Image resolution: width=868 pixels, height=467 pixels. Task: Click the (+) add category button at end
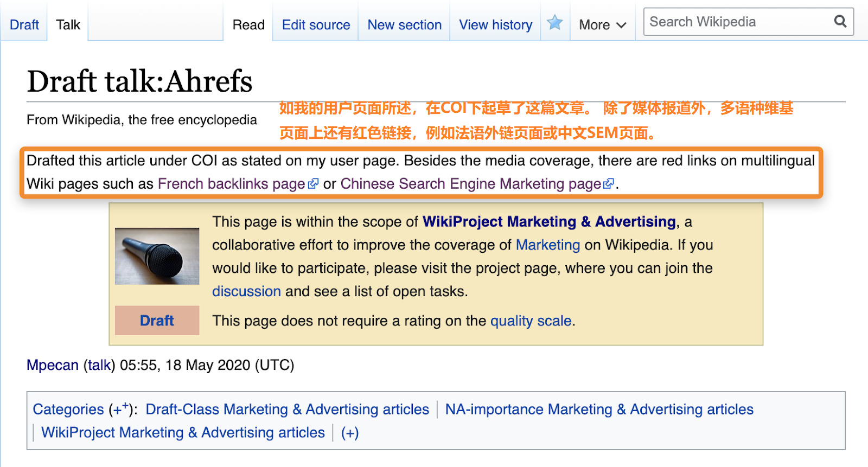[x=350, y=433]
